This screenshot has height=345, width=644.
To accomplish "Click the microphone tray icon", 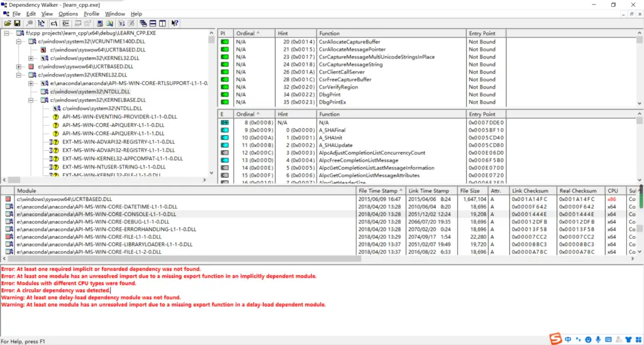I will pyautogui.click(x=598, y=339).
